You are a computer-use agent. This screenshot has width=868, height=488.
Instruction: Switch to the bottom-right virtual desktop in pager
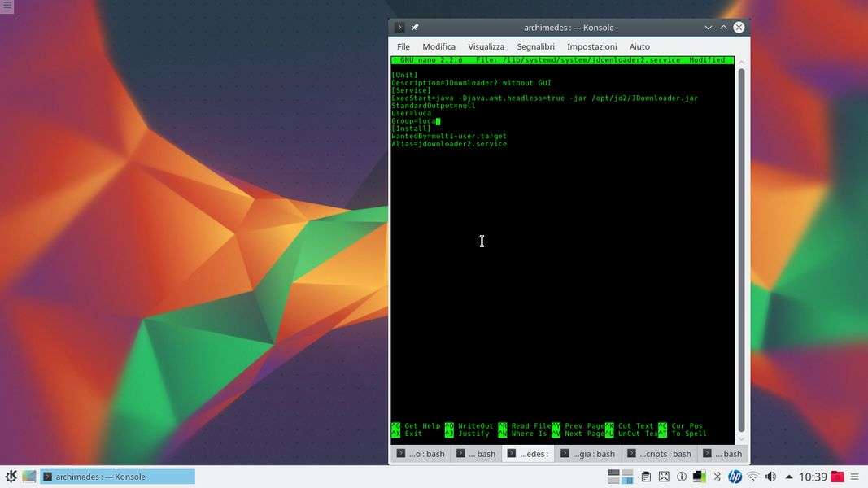pyautogui.click(x=628, y=481)
